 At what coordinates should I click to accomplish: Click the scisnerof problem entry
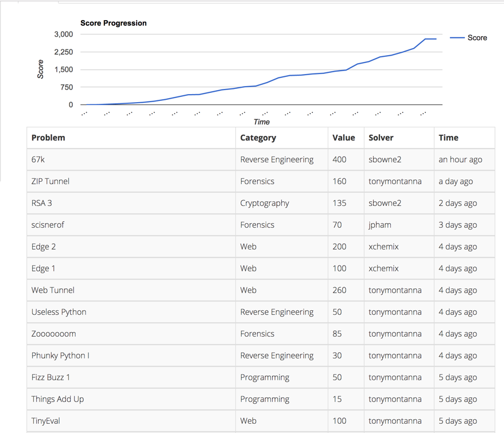[x=48, y=225]
